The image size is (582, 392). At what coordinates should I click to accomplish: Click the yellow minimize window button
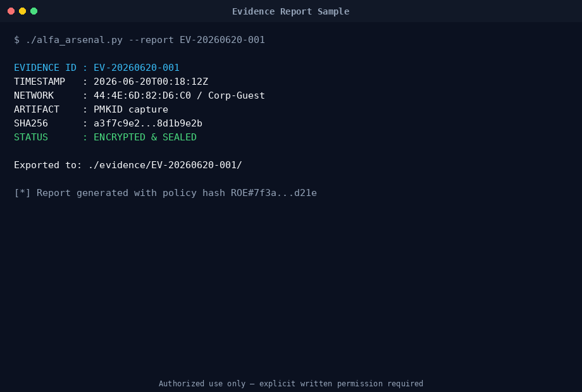tap(22, 11)
